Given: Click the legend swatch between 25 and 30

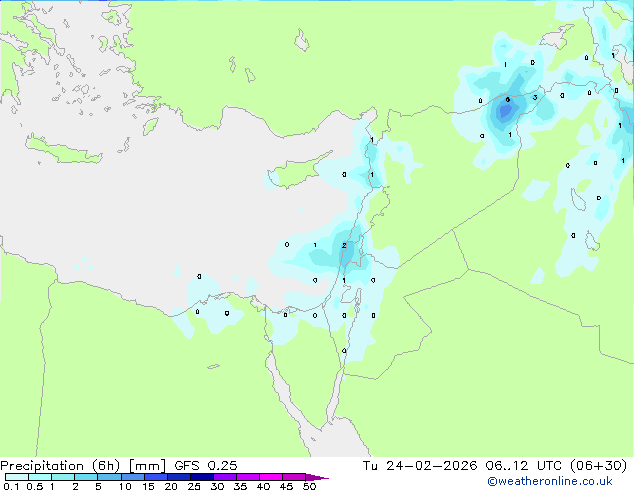Looking at the screenshot, I should [202, 477].
